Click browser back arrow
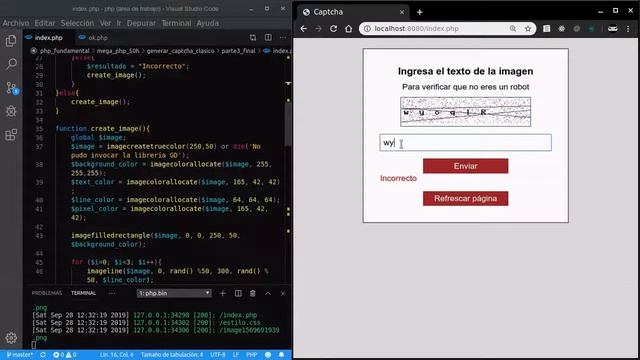This screenshot has width=640, height=360. click(x=303, y=29)
